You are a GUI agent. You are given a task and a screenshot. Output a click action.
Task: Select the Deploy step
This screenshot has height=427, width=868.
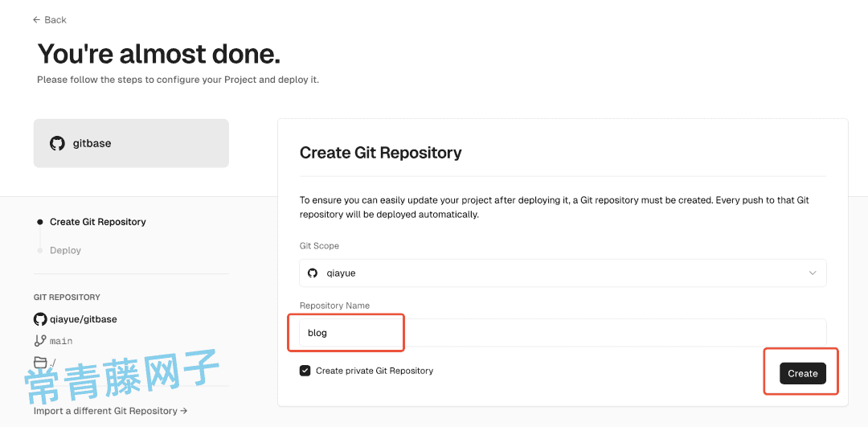click(x=65, y=250)
